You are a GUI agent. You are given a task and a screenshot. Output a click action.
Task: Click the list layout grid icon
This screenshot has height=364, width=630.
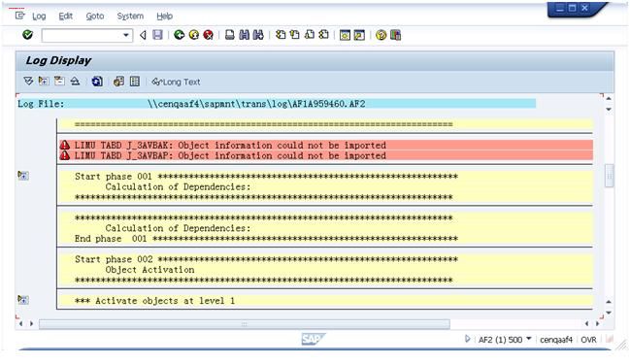pyautogui.click(x=135, y=82)
